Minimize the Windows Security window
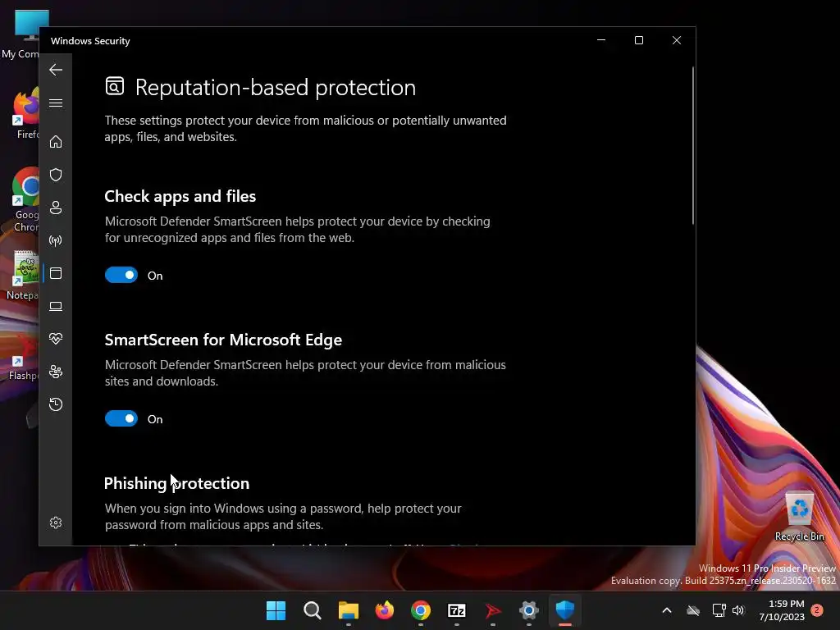The height and width of the screenshot is (630, 840). pyautogui.click(x=601, y=40)
